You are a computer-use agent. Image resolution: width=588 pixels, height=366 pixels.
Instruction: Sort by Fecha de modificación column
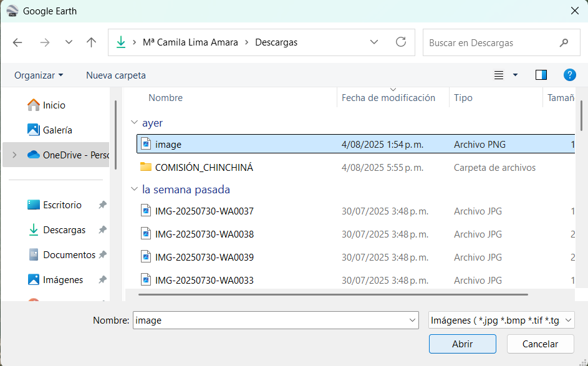(388, 98)
